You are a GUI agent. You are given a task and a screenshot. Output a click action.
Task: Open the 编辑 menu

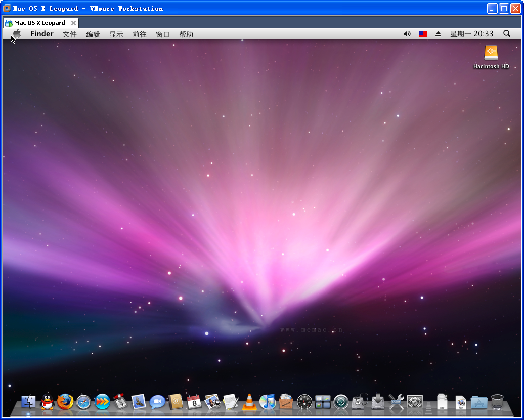(x=93, y=34)
